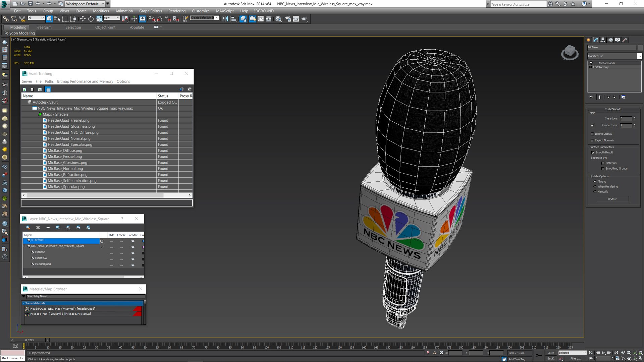Click Create New Layer plus icon
The image size is (644, 362).
pos(48,227)
